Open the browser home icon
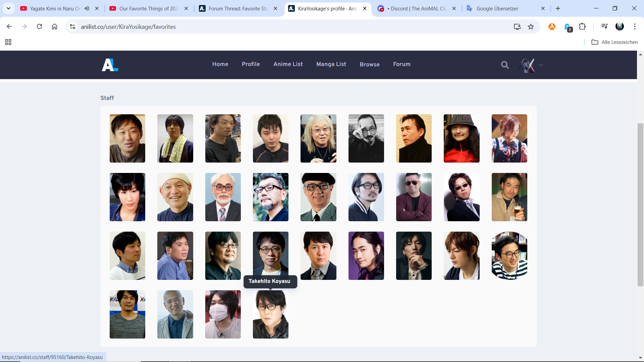Viewport: 644px width, 362px height. 54,26
